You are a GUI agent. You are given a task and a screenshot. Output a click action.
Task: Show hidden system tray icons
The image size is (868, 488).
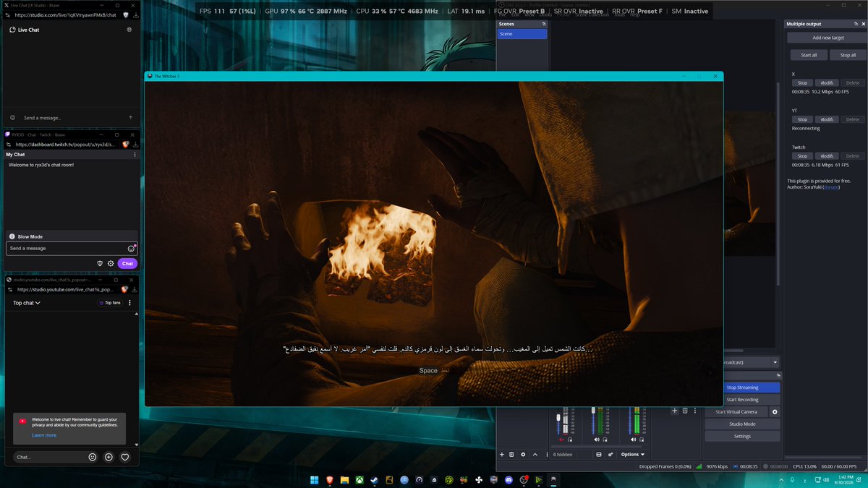click(x=780, y=480)
